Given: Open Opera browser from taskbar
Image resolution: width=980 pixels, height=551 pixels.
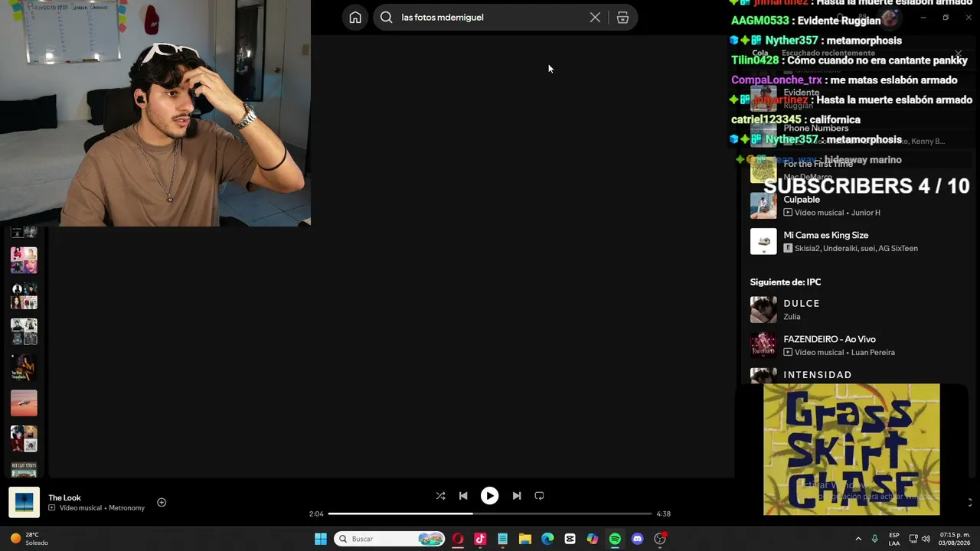Looking at the screenshot, I should 458,539.
